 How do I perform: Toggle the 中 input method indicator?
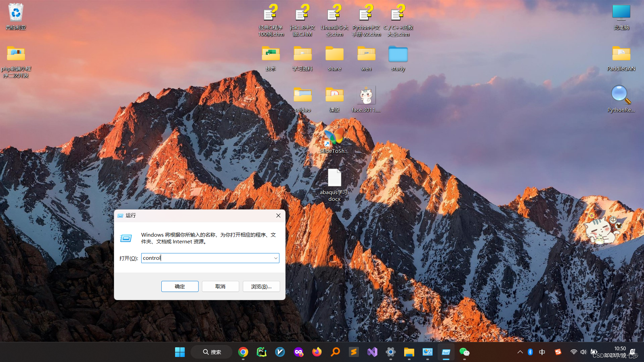[x=542, y=352]
